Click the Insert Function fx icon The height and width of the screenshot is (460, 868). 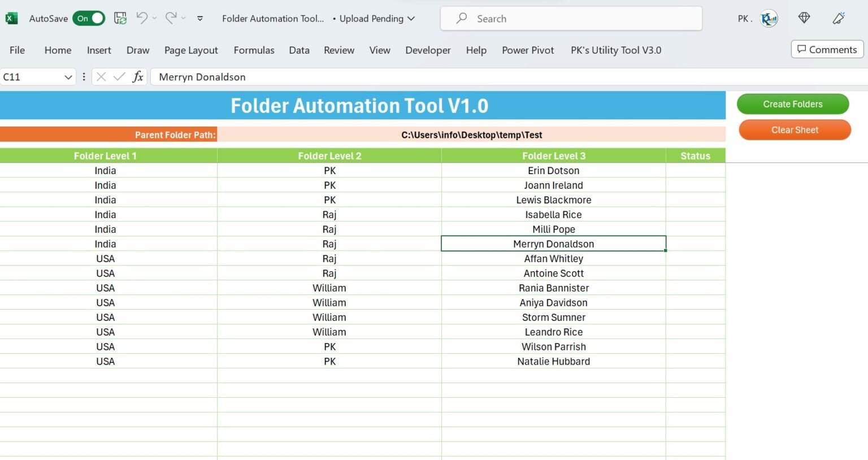click(137, 76)
